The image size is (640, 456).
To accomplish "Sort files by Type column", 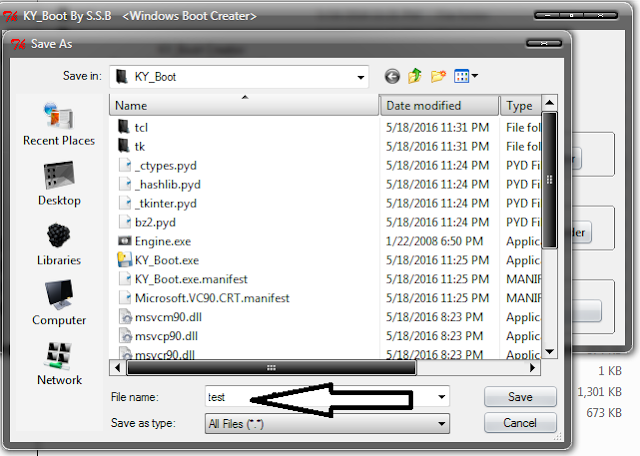I will point(521,106).
